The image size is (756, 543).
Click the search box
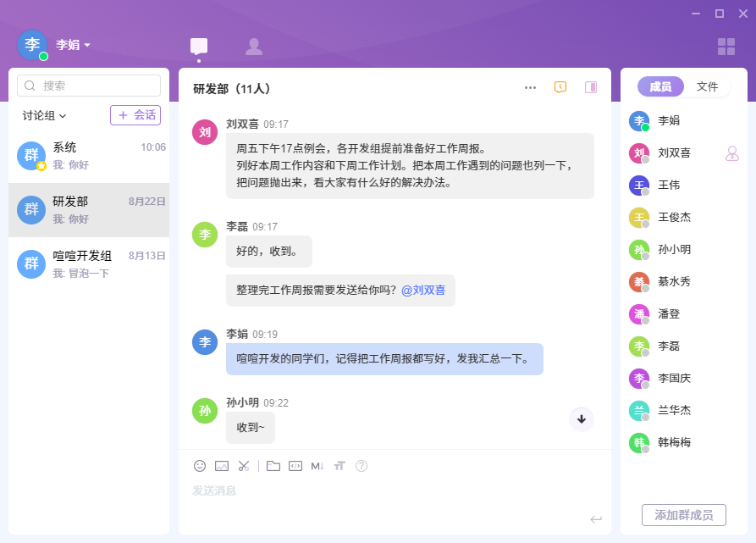tap(89, 86)
